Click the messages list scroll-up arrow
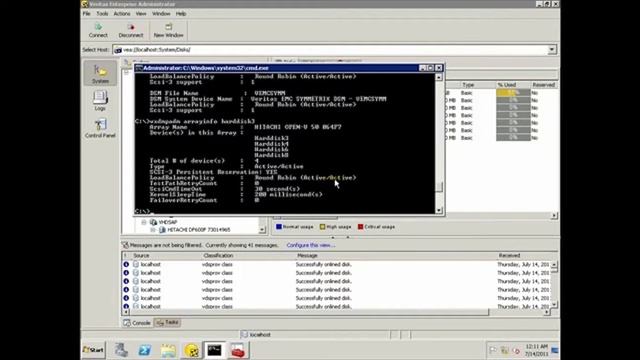This screenshot has width=640, height=360. pyautogui.click(x=554, y=264)
